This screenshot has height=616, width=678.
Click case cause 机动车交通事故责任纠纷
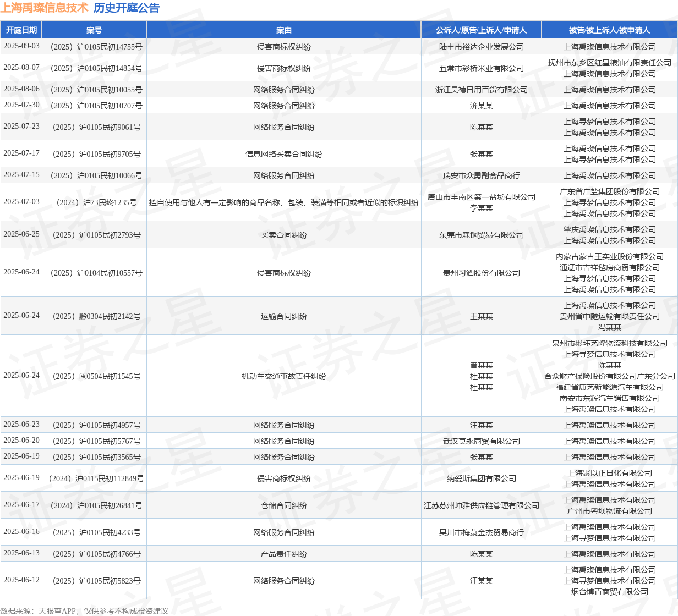coord(284,376)
